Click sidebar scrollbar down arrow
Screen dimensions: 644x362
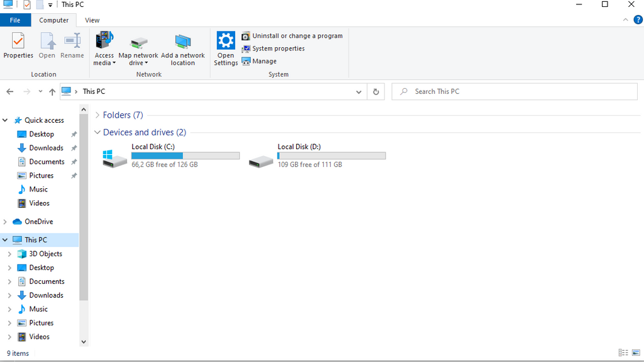click(x=84, y=342)
